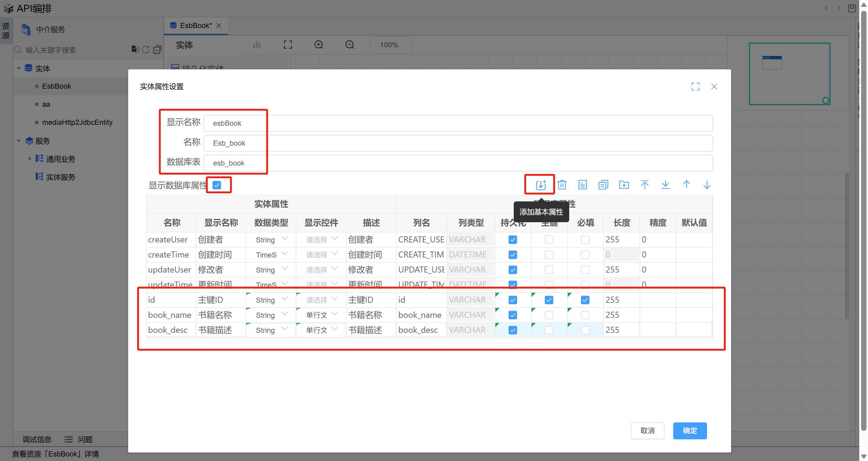This screenshot has width=868, height=461.
Task: Click the trash delete attribute icon
Action: coord(562,185)
